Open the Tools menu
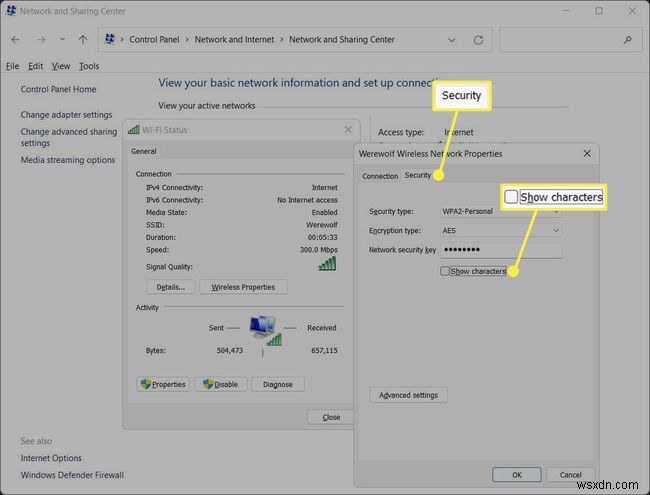This screenshot has height=495, width=650. click(x=89, y=66)
